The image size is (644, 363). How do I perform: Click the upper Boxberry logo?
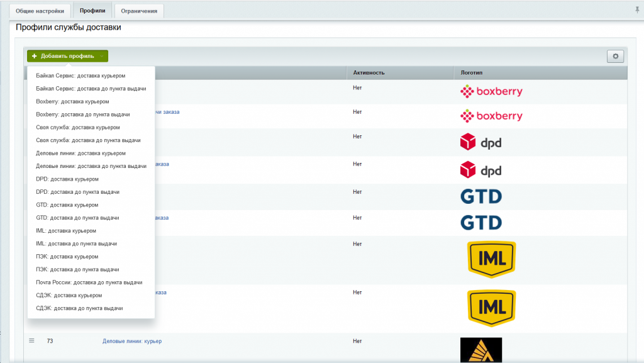click(x=491, y=92)
